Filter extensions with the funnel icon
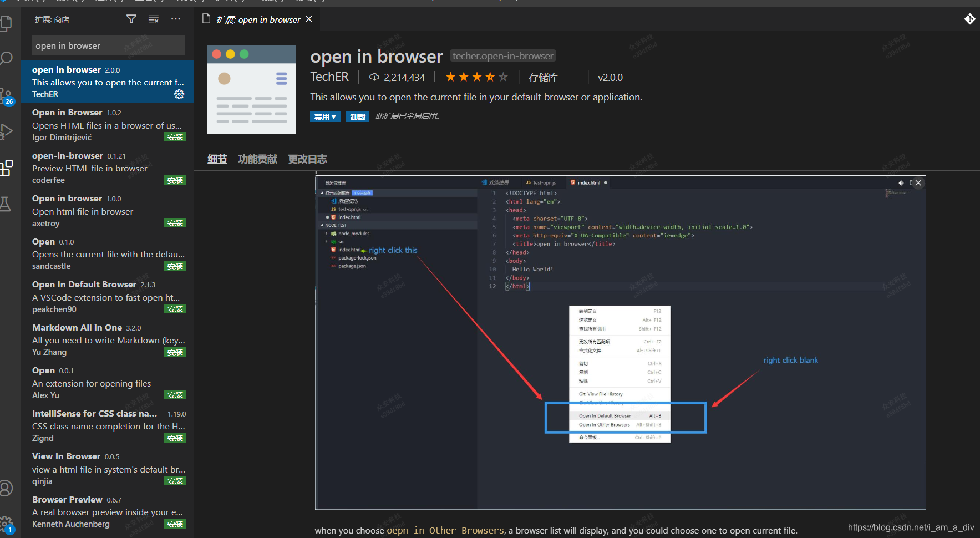The height and width of the screenshot is (538, 980). click(x=131, y=19)
